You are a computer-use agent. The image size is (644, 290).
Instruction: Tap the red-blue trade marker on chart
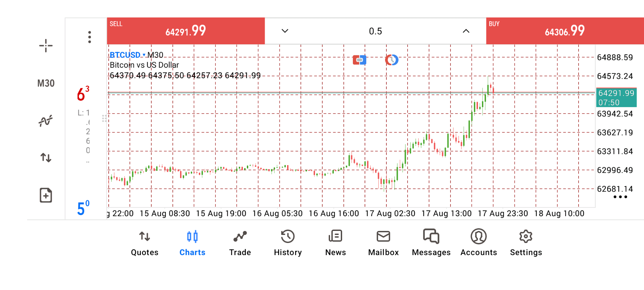pos(359,60)
